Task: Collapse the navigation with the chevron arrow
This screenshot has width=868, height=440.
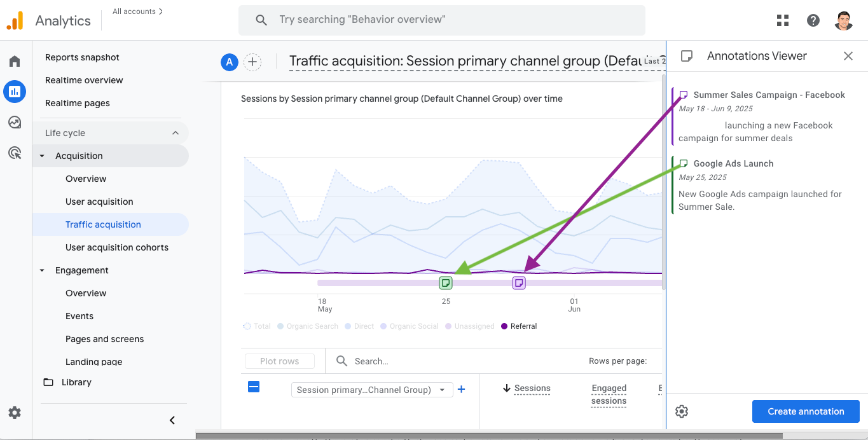Action: [172, 420]
